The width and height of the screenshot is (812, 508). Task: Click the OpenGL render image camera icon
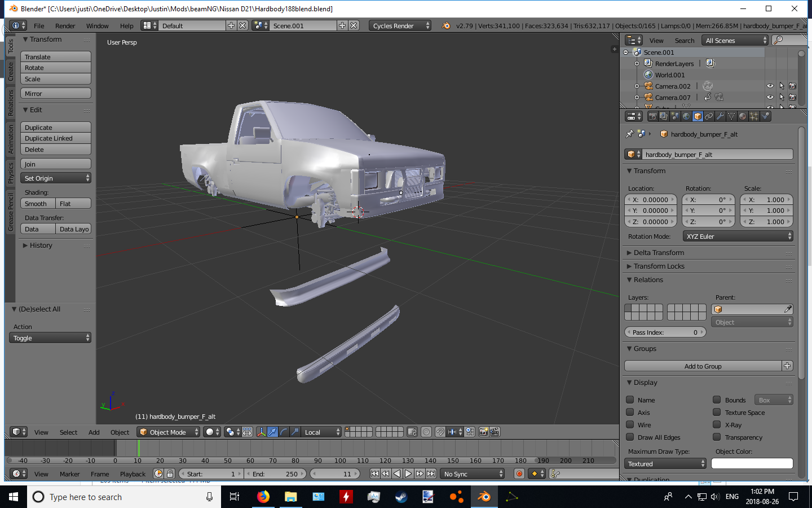click(483, 432)
